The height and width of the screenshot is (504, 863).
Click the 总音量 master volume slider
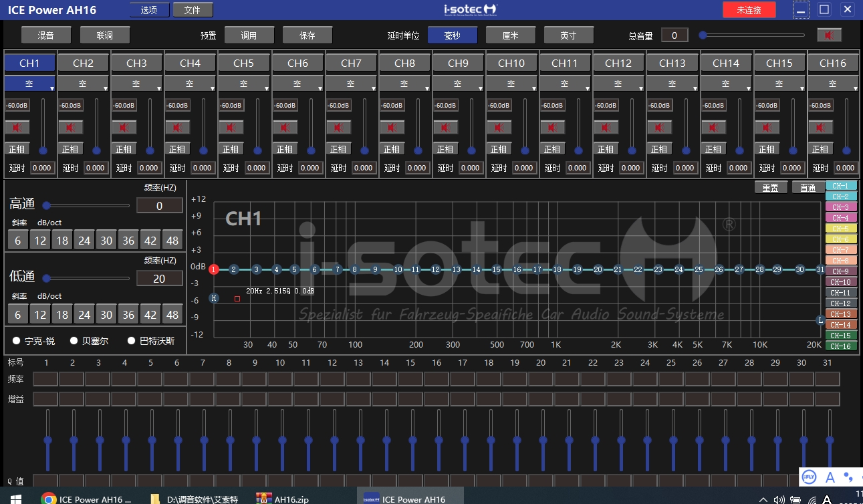tap(751, 35)
